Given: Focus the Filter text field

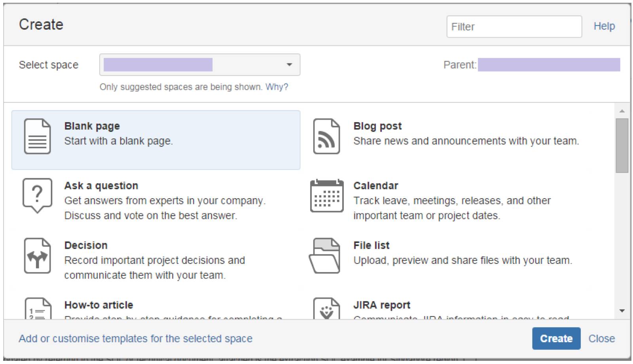Looking at the screenshot, I should pos(514,27).
